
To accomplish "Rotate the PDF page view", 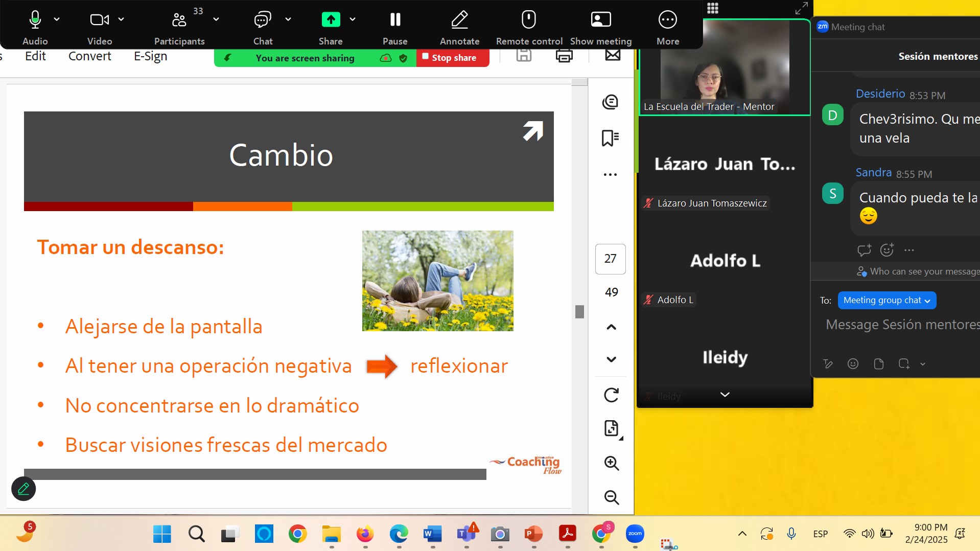I will coord(611,395).
